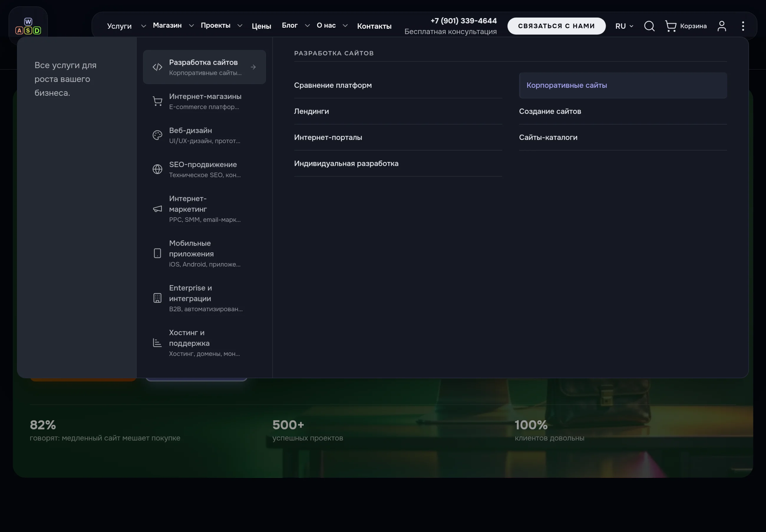Open Индивидуальная разработка link
This screenshot has height=532, width=766.
pyautogui.click(x=398, y=163)
